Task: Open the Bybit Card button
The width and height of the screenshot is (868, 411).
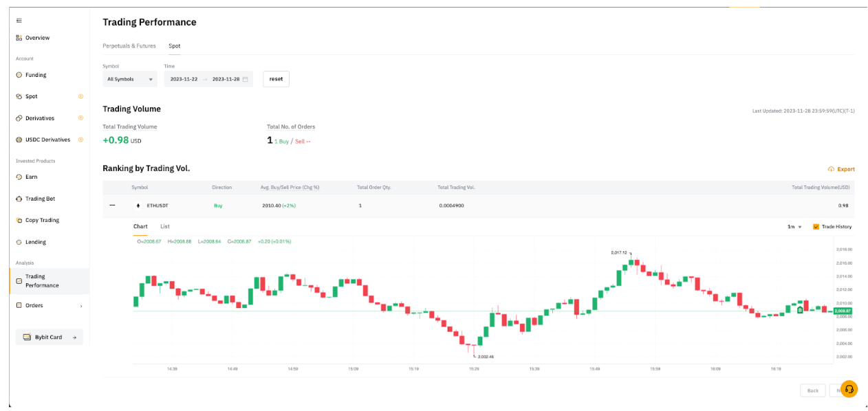Action: tap(49, 337)
